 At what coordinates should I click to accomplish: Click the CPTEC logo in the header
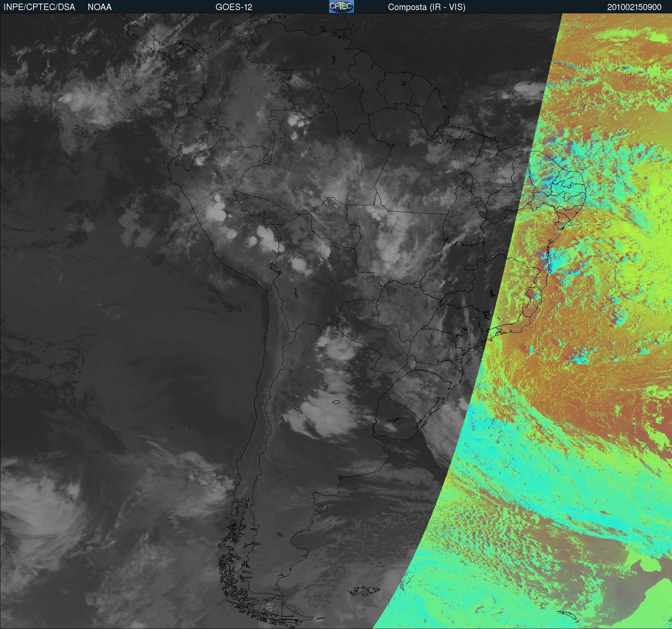341,6
